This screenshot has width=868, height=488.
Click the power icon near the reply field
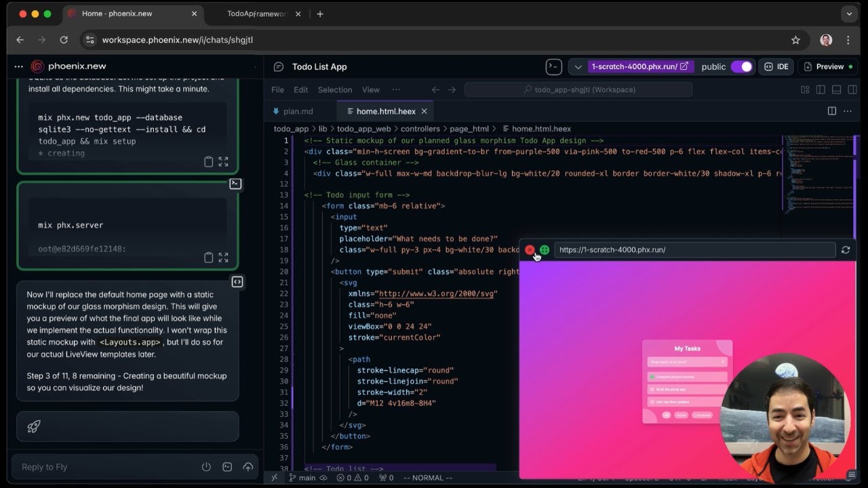[x=206, y=466]
